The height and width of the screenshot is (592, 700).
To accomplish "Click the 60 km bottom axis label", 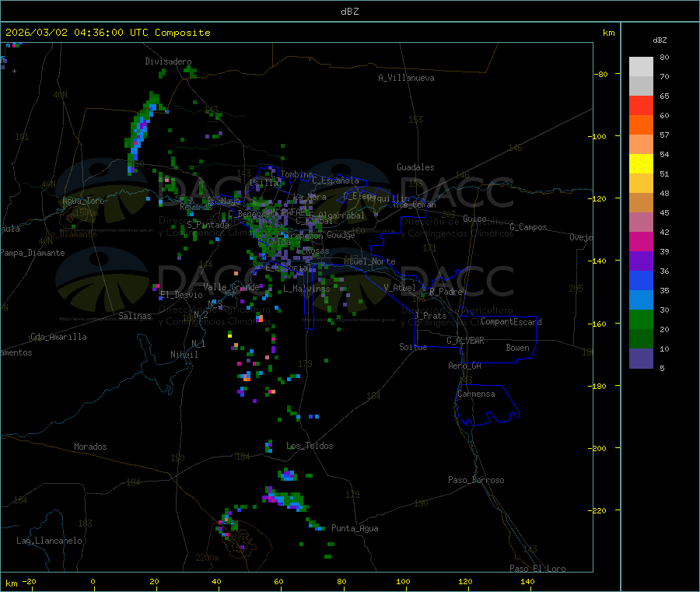I will coord(279,582).
